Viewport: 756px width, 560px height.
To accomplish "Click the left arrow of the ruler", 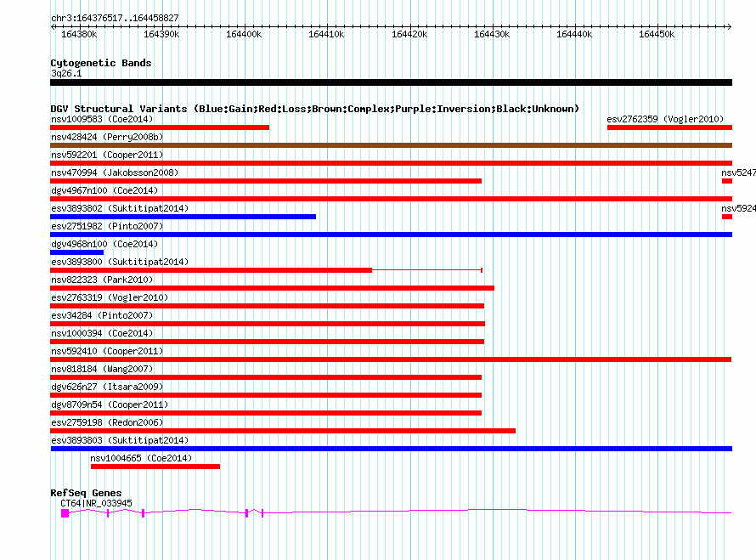I will click(x=53, y=26).
